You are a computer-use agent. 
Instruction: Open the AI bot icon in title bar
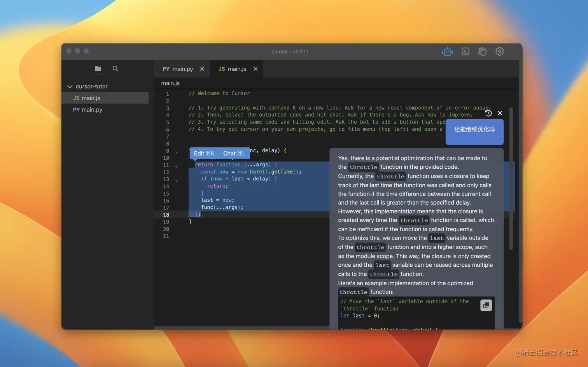coord(447,51)
